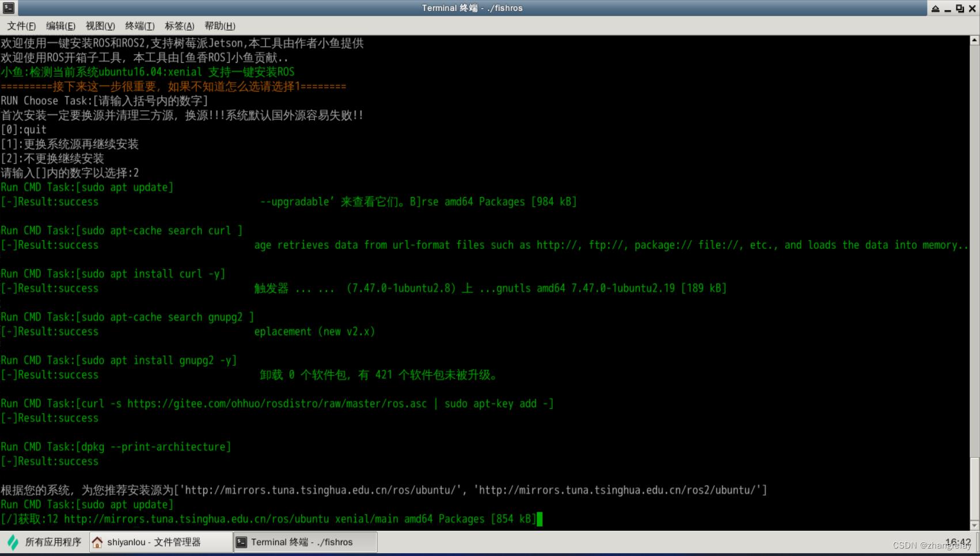
Task: Click the '请输入[]内的数字以选择:2' line
Action: pos(70,173)
